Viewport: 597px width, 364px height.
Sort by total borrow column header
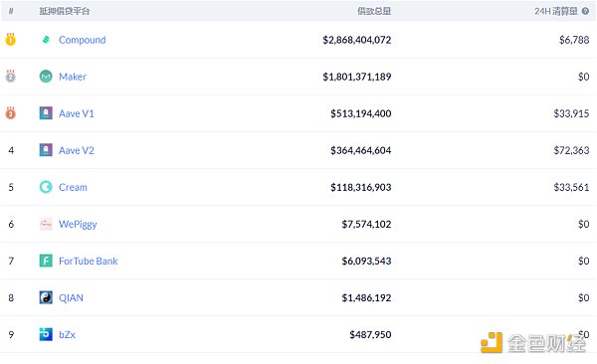(374, 11)
